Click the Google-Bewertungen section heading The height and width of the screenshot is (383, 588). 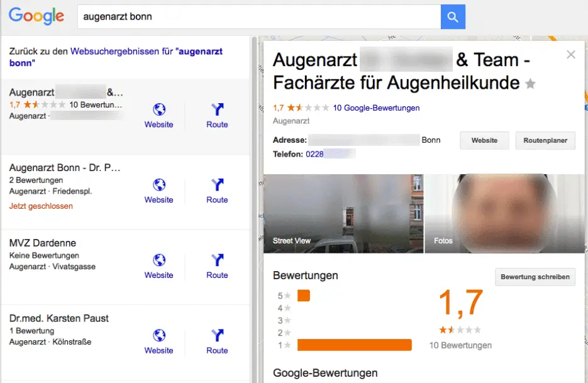325,373
